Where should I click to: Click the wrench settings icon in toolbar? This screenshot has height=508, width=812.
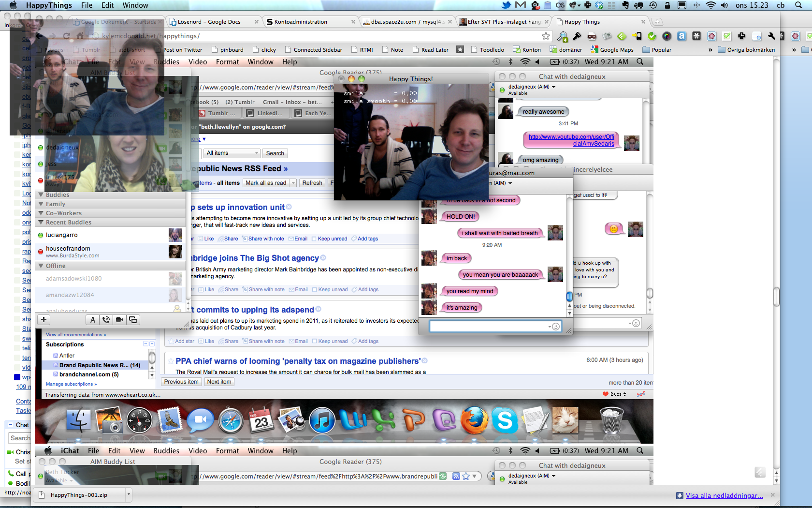(771, 36)
